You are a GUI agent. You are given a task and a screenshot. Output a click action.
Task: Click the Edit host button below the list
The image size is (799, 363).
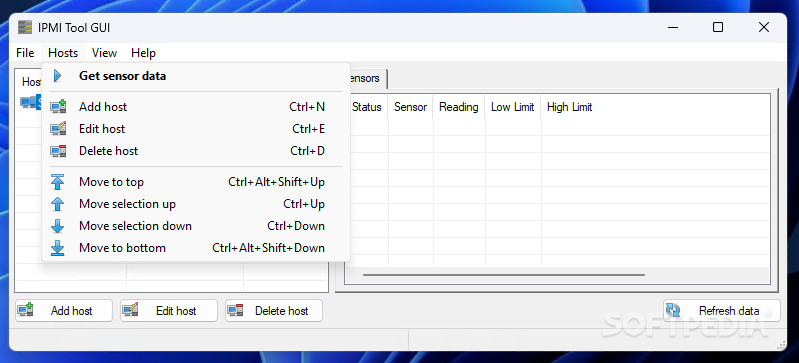tap(169, 310)
